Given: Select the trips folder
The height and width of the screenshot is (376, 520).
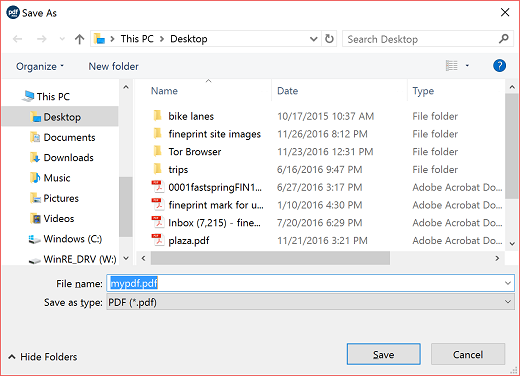Looking at the screenshot, I should (178, 170).
